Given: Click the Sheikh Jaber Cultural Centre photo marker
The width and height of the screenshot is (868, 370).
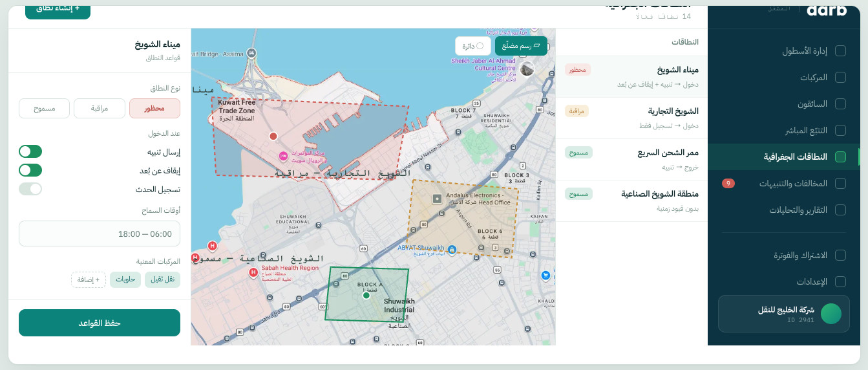Looking at the screenshot, I should point(527,69).
